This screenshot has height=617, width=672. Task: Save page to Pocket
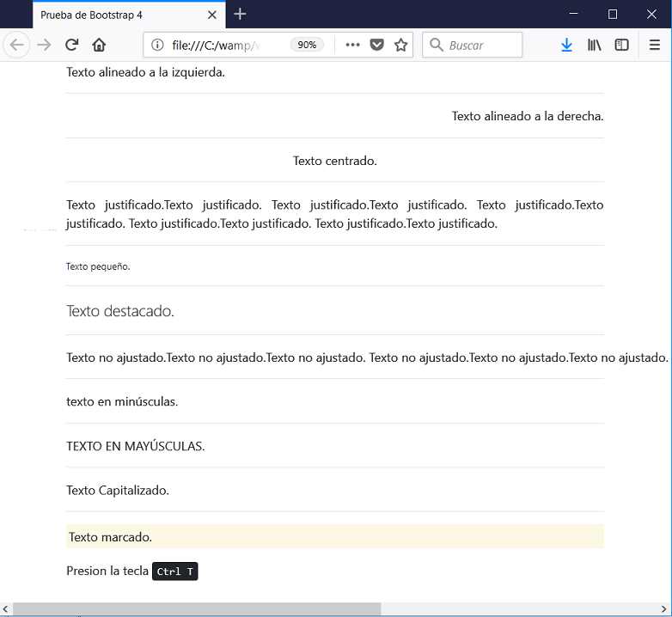click(376, 45)
